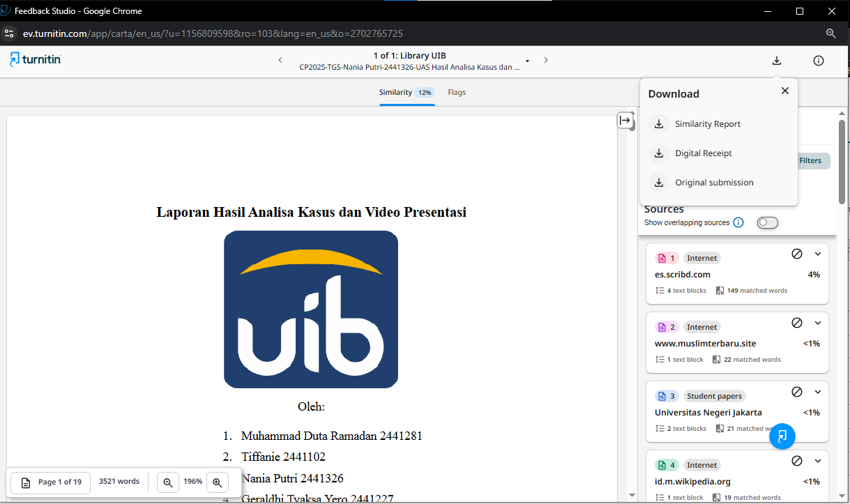Go to previous paper arrow
Image resolution: width=850 pixels, height=504 pixels.
280,61
